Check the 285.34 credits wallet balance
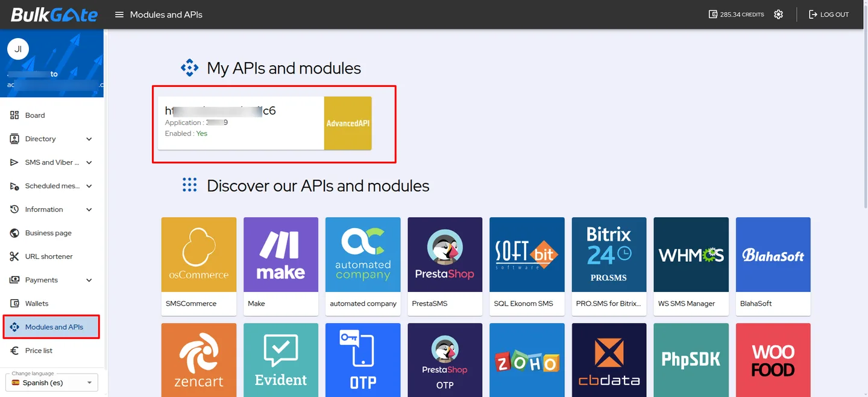 (736, 14)
